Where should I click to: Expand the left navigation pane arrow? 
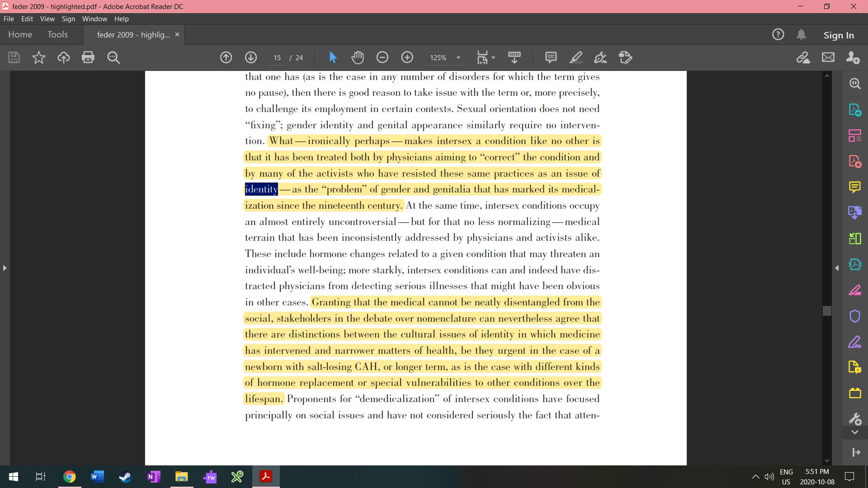pyautogui.click(x=5, y=268)
